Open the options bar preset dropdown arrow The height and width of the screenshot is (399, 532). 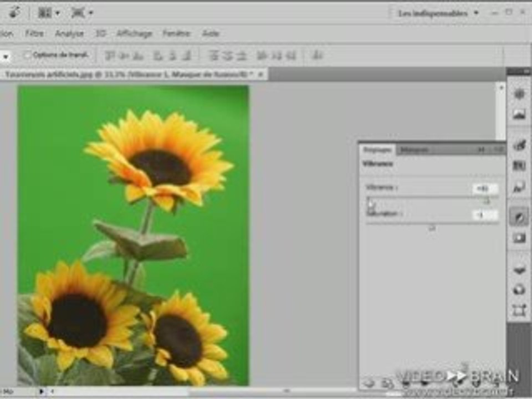(x=6, y=57)
